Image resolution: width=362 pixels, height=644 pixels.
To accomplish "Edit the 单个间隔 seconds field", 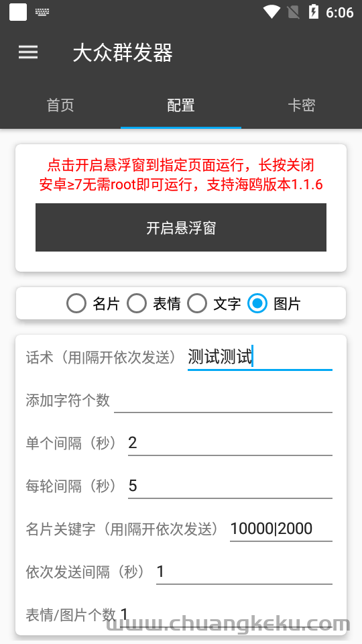I will pyautogui.click(x=230, y=443).
